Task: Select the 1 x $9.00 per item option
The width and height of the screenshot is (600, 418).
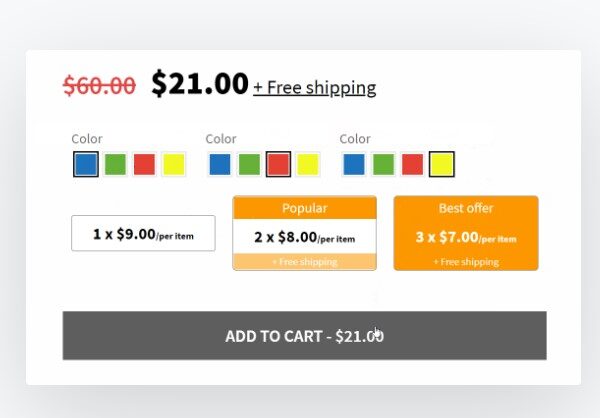Action: tap(143, 233)
